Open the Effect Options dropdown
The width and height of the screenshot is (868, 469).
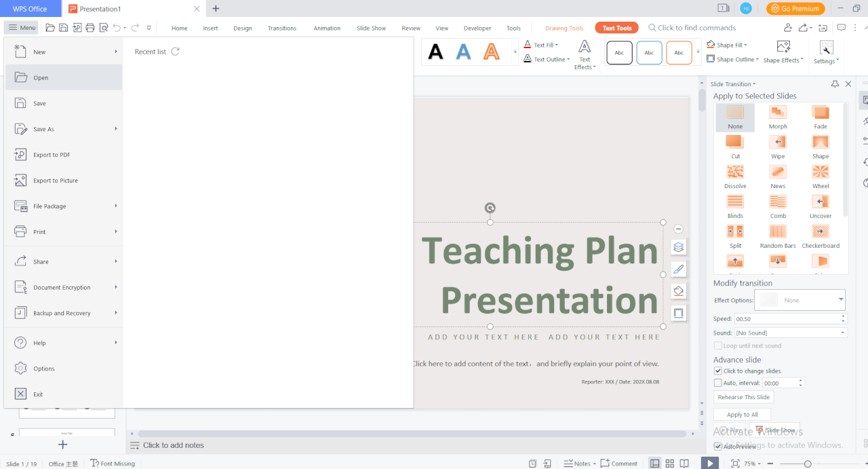(x=841, y=300)
